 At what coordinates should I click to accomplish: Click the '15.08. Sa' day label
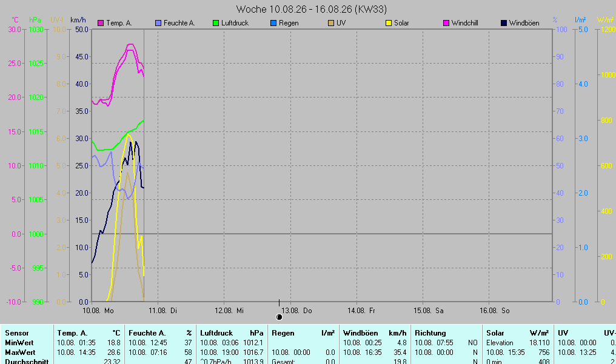pos(429,311)
